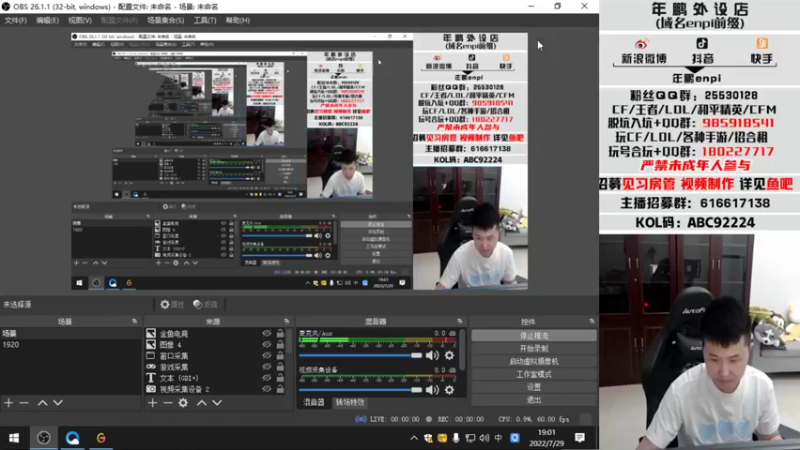The width and height of the screenshot is (800, 450).
Task: Click the 属性 gear button above the docks
Action: coord(172,305)
